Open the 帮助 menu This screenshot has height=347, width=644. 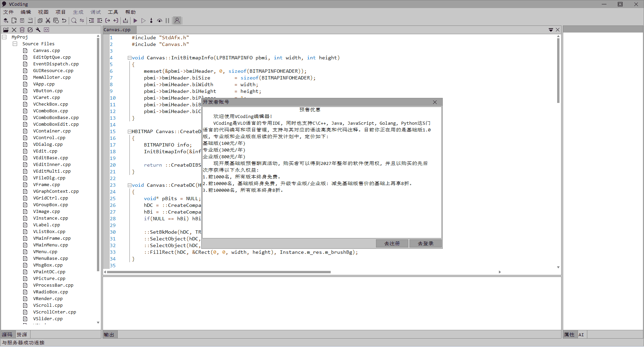(x=130, y=12)
